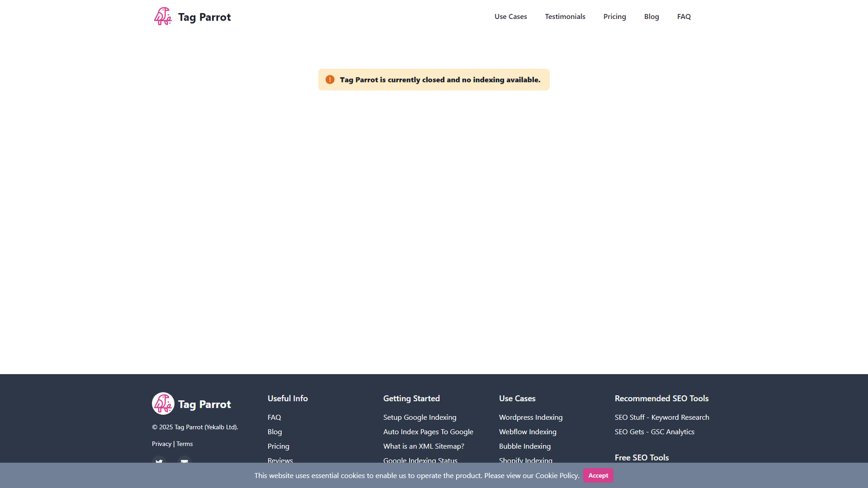Click the Tag Parrot footer logo icon
Viewport: 868px width, 488px height.
(x=163, y=403)
